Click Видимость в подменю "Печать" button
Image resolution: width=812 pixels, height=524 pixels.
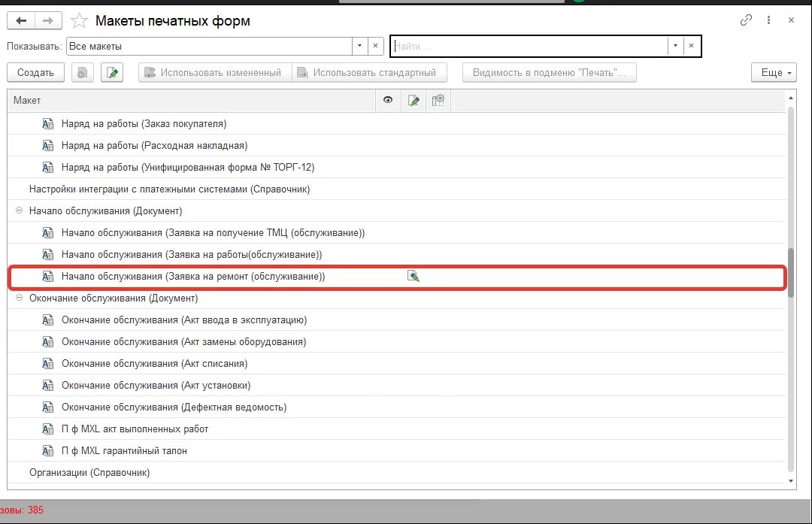point(549,72)
